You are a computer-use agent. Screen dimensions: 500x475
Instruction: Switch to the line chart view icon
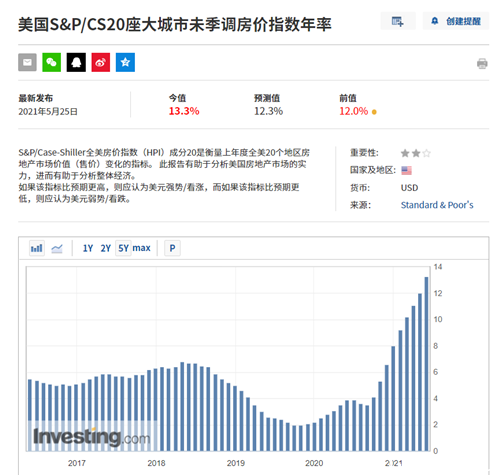57,248
